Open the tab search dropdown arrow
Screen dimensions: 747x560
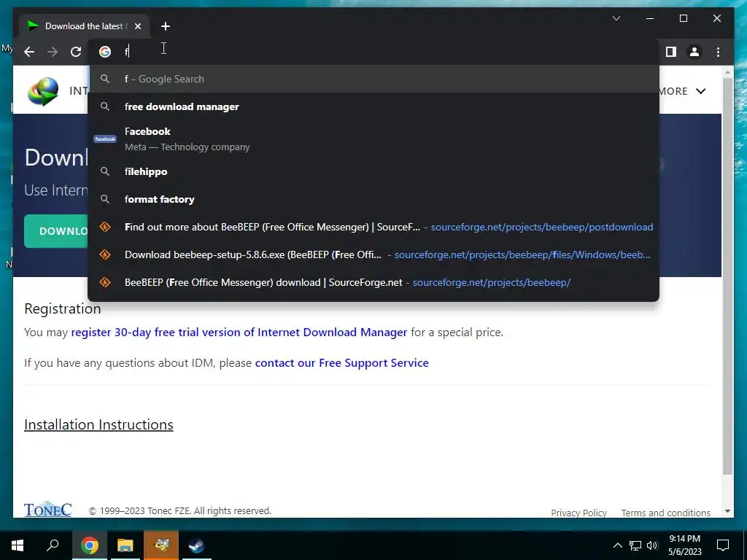[616, 18]
